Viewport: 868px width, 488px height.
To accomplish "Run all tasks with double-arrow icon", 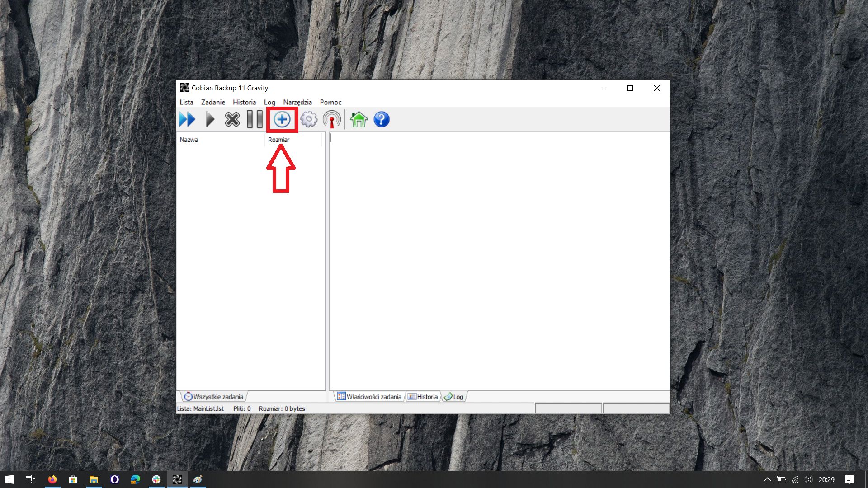I will tap(187, 120).
